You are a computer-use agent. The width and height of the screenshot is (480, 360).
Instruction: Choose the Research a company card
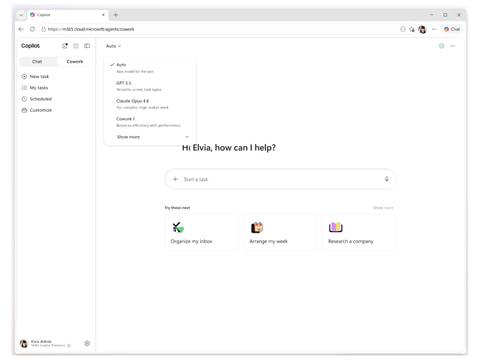click(x=359, y=232)
